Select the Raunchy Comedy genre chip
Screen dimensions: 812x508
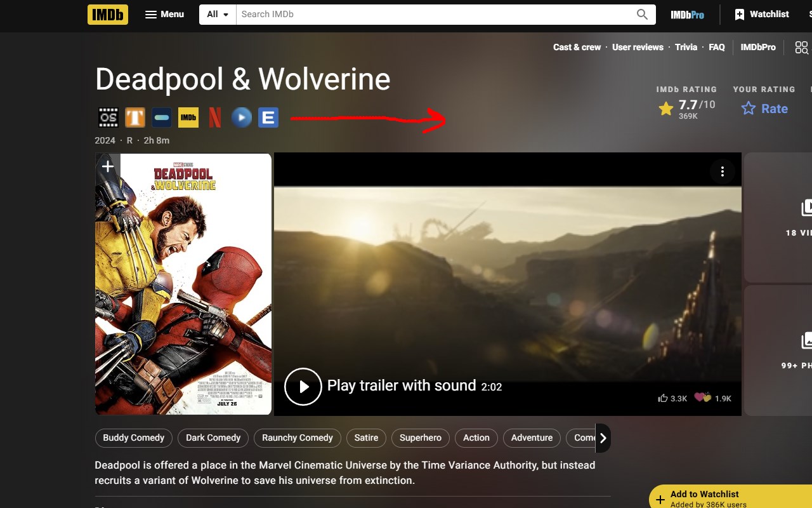(298, 438)
